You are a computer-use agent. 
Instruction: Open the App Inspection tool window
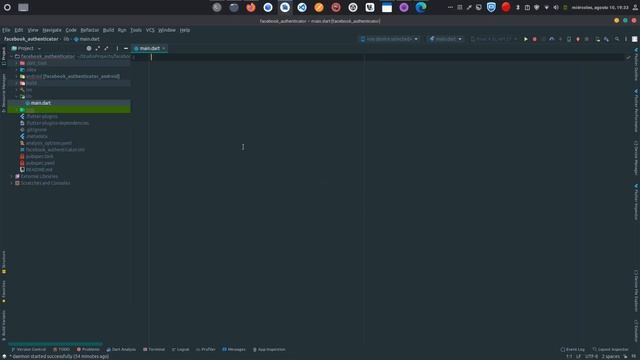coord(269,349)
